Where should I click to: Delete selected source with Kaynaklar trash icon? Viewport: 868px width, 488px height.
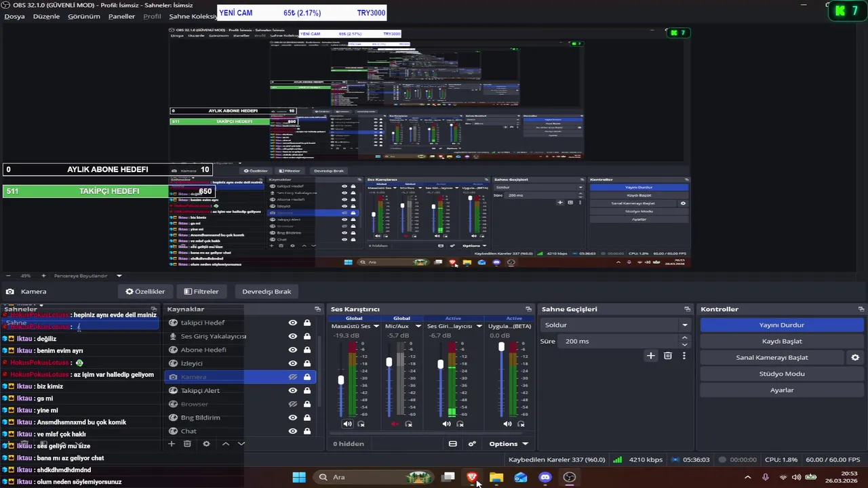click(188, 444)
